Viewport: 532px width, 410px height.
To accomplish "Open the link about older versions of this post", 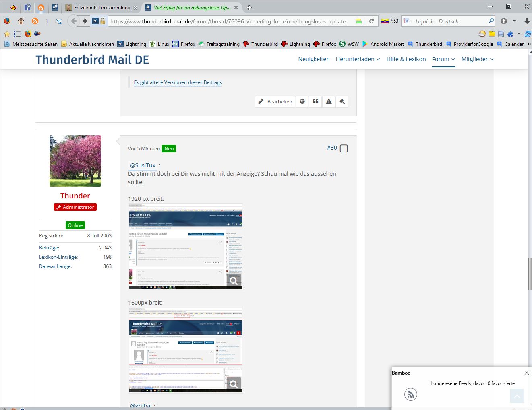I will (x=178, y=82).
